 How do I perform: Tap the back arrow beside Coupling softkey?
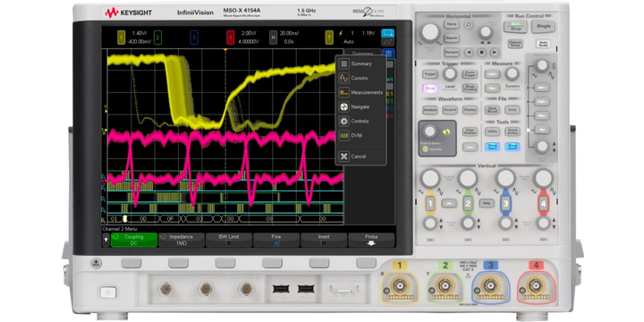(x=106, y=240)
